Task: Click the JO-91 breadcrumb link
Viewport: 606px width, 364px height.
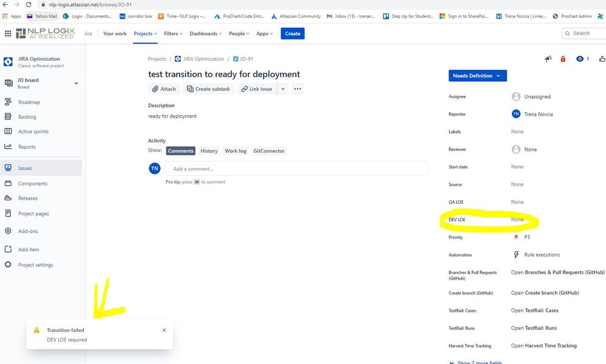Action: [246, 59]
